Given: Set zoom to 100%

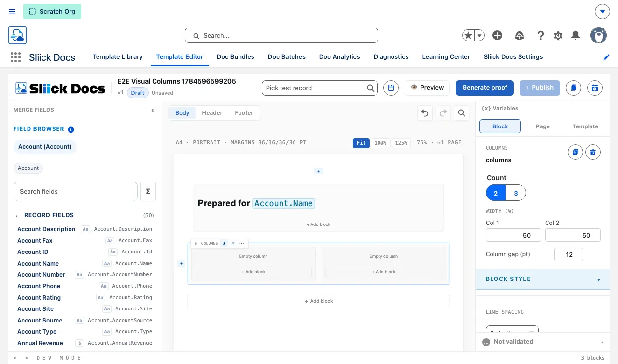Looking at the screenshot, I should click(380, 143).
